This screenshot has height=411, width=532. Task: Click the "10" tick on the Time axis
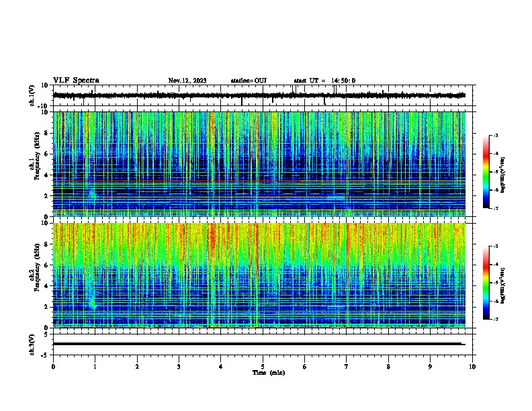472,367
